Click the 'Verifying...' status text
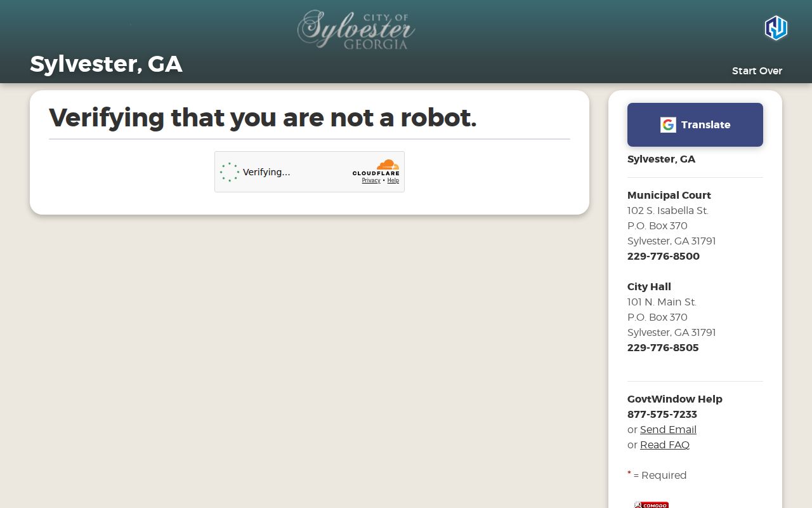The height and width of the screenshot is (508, 812). click(x=266, y=172)
